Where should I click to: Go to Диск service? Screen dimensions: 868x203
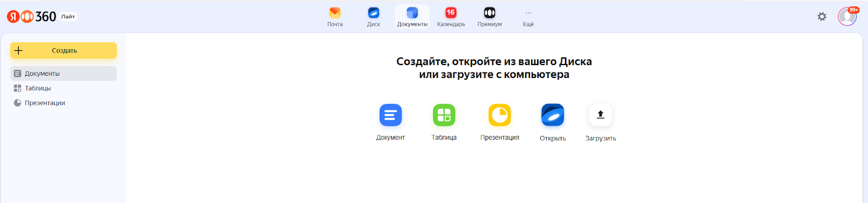click(x=373, y=17)
